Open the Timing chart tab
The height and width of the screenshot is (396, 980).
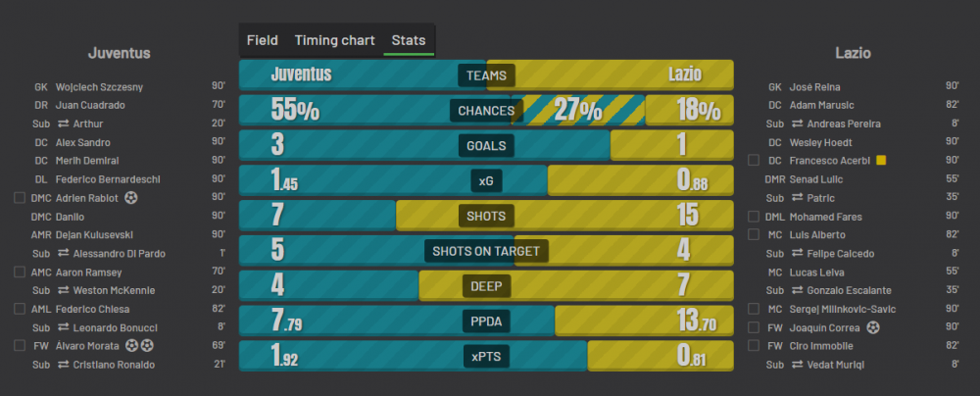(334, 40)
